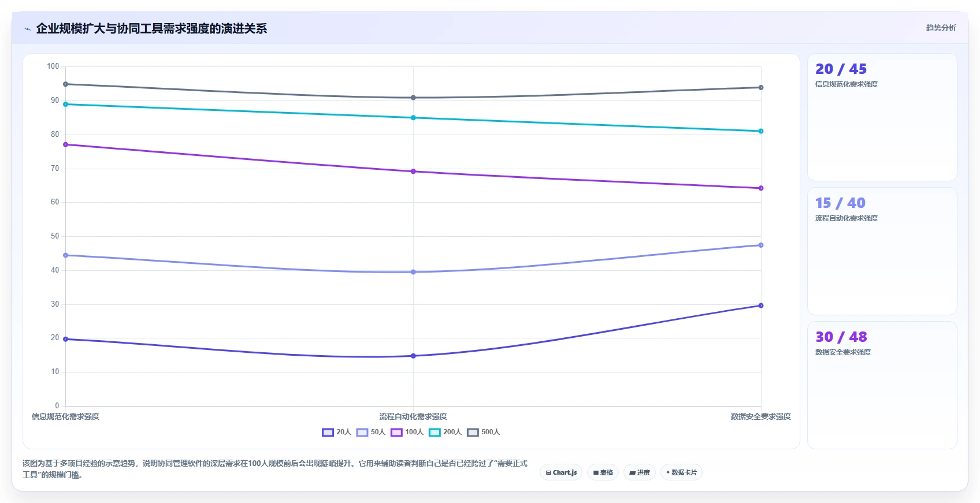Screen dimensions: 980x503
Task: Click the 表格 tag
Action: [x=603, y=472]
